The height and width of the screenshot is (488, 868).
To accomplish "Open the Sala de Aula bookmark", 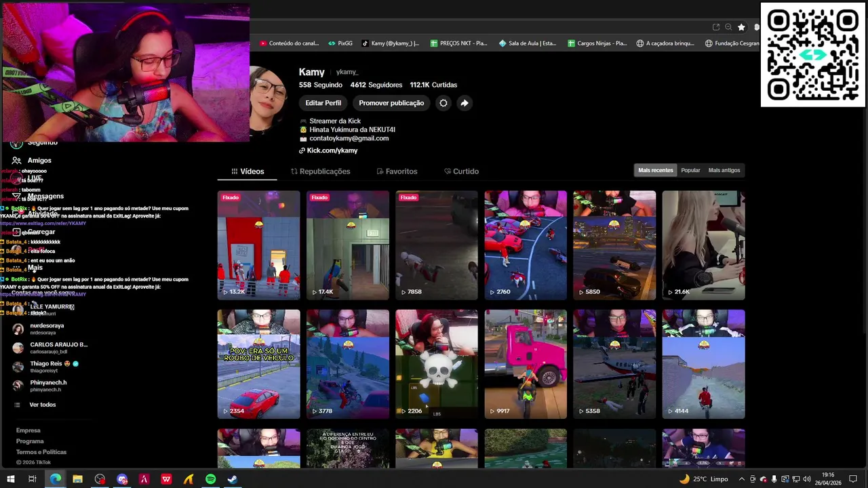I will 528,43.
